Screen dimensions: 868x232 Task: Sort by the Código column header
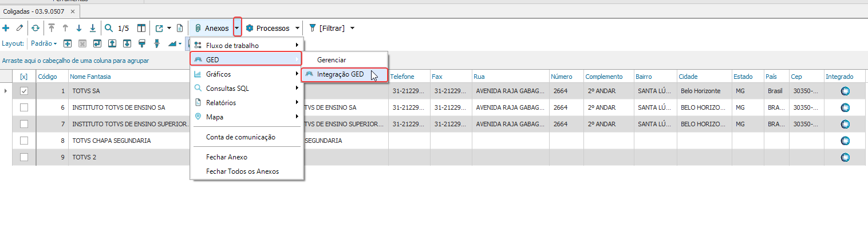(52, 77)
